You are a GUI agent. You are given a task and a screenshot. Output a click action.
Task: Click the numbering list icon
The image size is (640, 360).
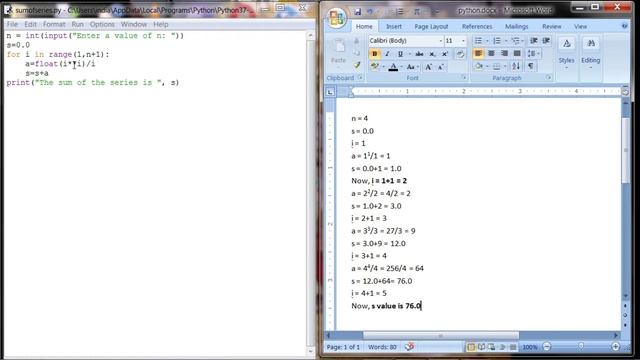coord(497,40)
